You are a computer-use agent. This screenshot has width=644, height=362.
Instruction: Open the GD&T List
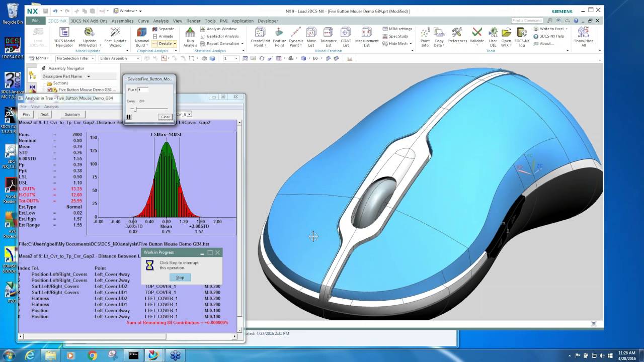[x=346, y=36]
